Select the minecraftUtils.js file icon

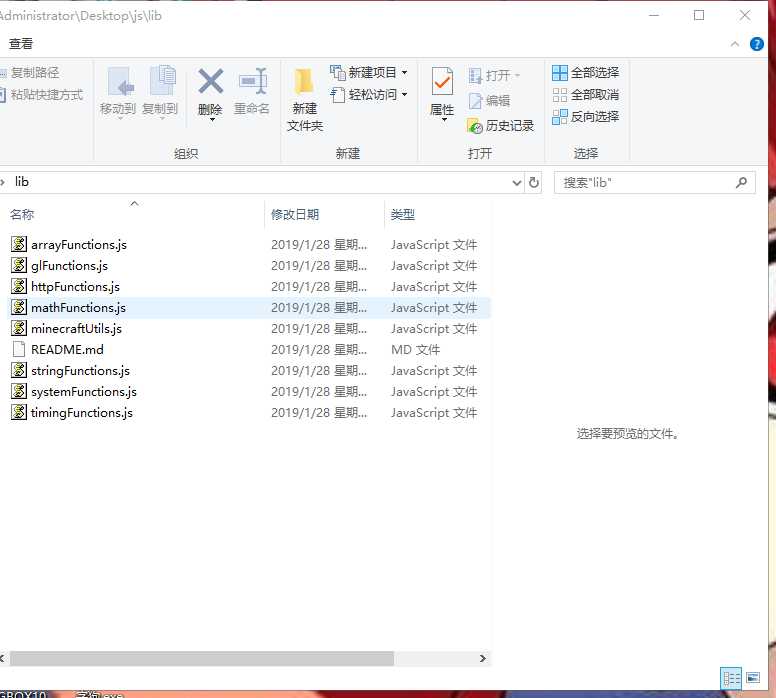pyautogui.click(x=19, y=328)
